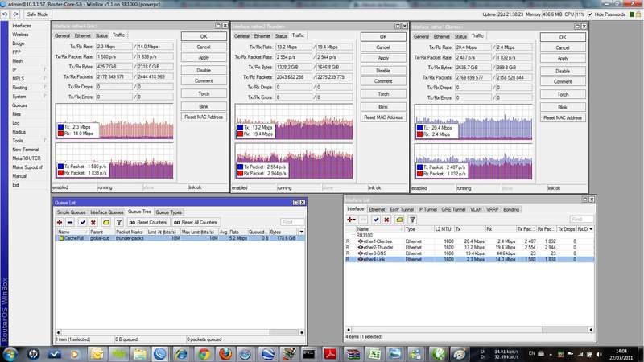Switch to Simple Queues tab

[x=71, y=212]
